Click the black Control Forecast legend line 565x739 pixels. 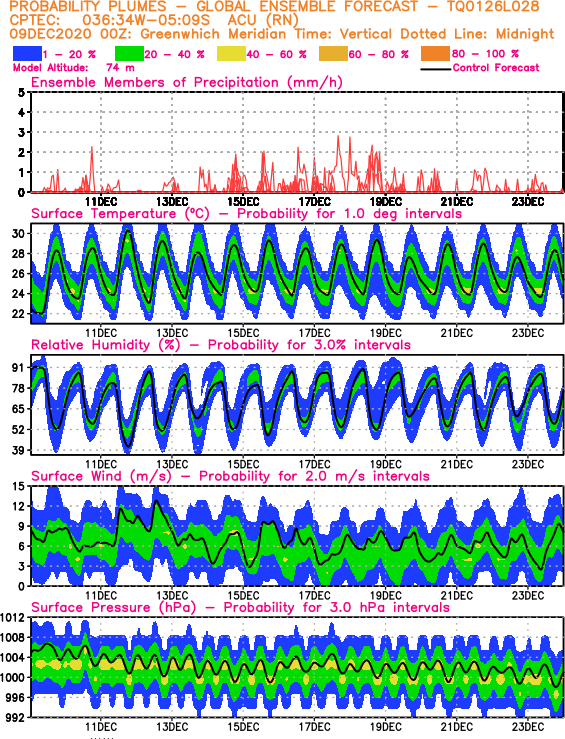coord(435,69)
